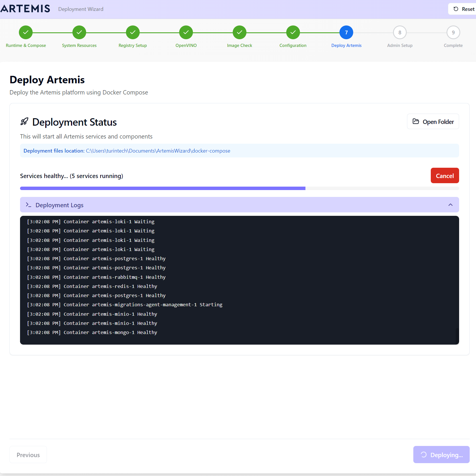Select the Complete wizard step

453,32
